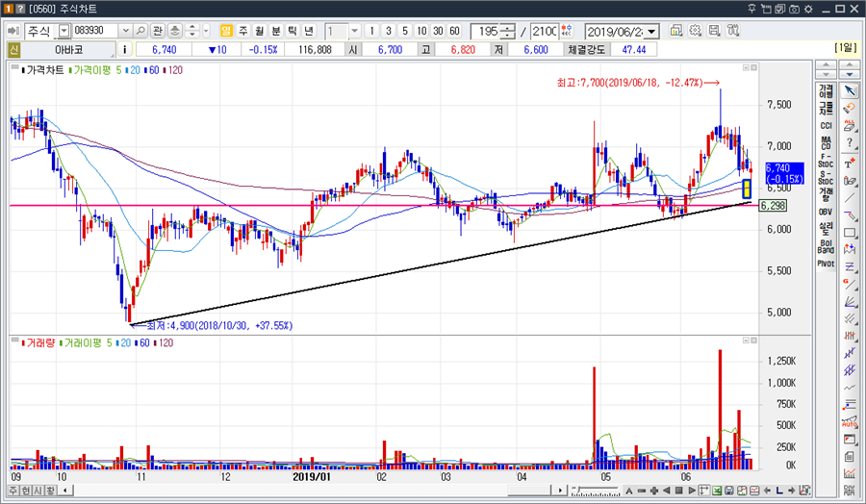866x504 pixels.
Task: Click the 'L' icon in bottom bar
Action: click(779, 491)
